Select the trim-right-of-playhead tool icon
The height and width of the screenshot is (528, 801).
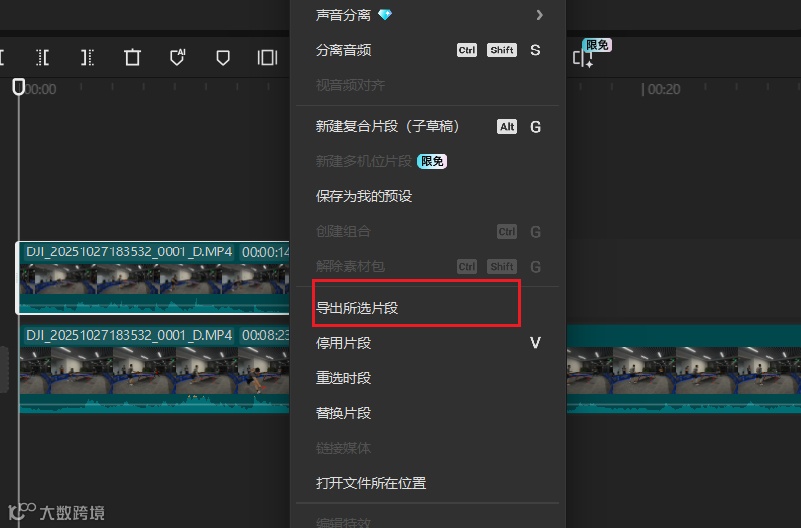87,57
